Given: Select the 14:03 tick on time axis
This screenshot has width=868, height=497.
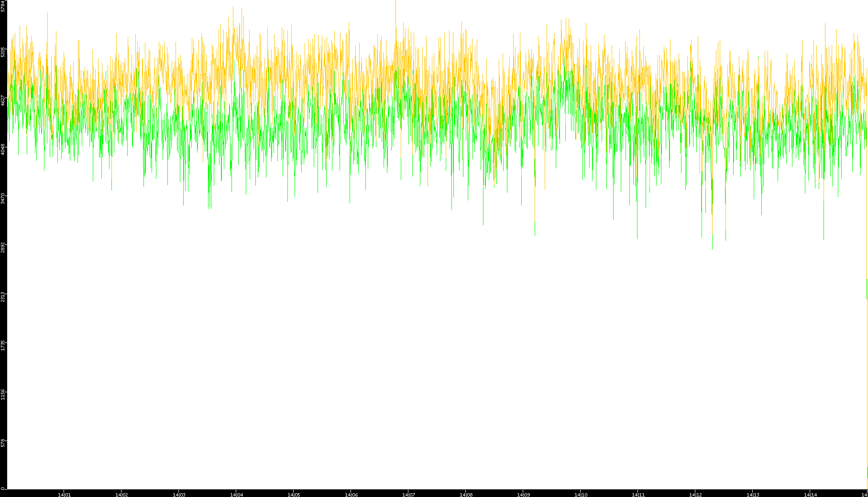Looking at the screenshot, I should pyautogui.click(x=179, y=494).
